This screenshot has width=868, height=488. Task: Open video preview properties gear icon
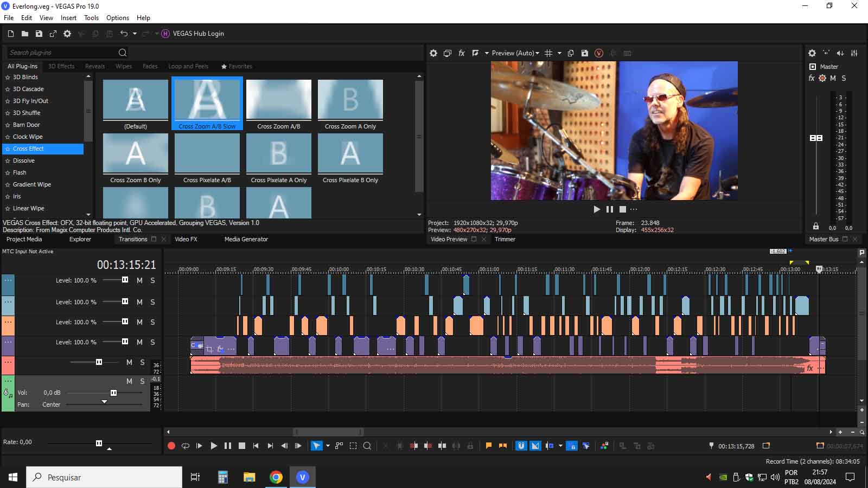click(433, 53)
